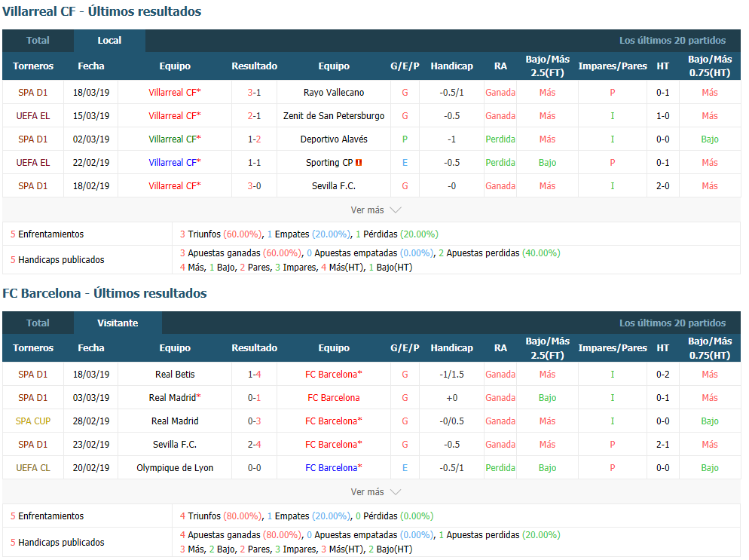Click the 'FC Barcelona - Últimos resultados' heading
Viewport: 749px width, 560px height.
point(105,293)
